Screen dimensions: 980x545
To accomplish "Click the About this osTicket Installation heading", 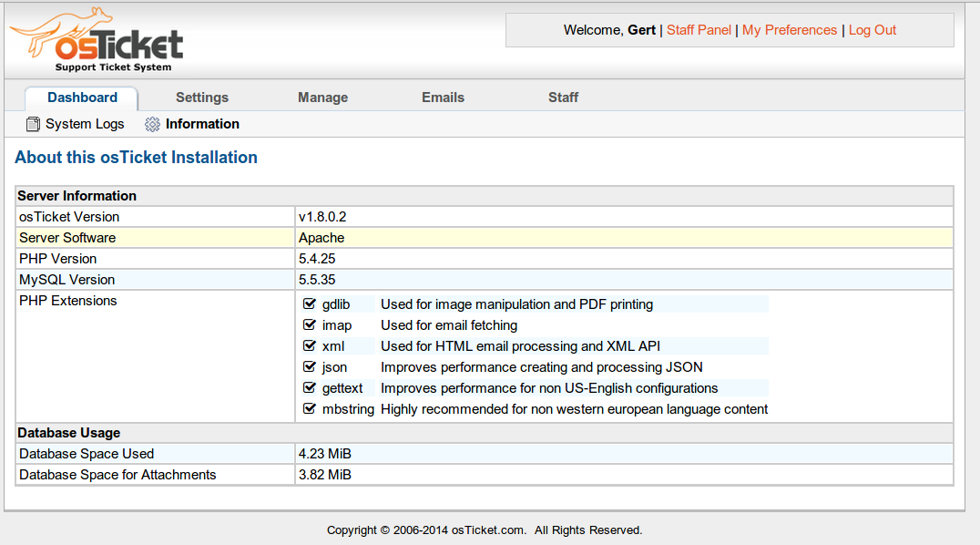I will pyautogui.click(x=137, y=157).
